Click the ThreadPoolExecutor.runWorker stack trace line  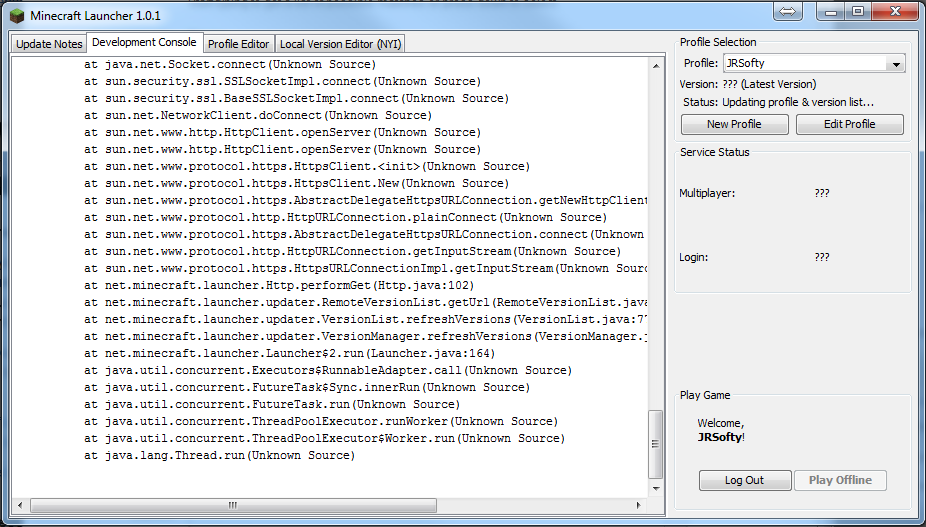321,422
